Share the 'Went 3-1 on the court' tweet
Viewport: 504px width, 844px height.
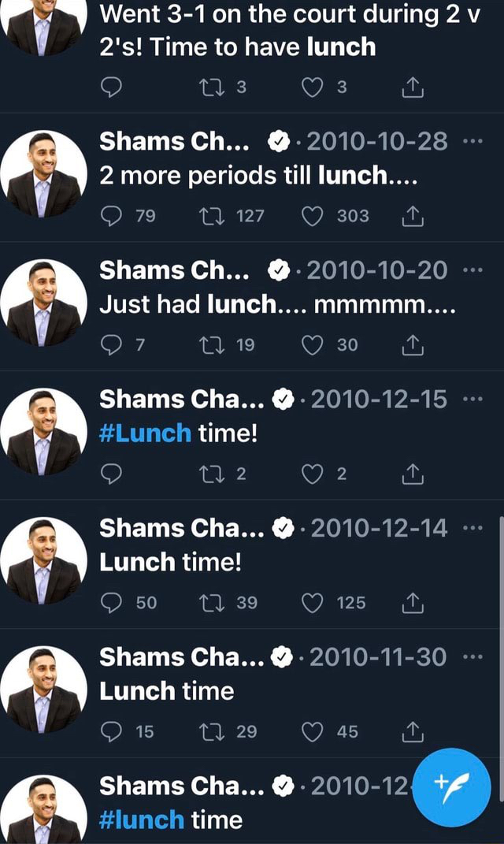point(412,87)
